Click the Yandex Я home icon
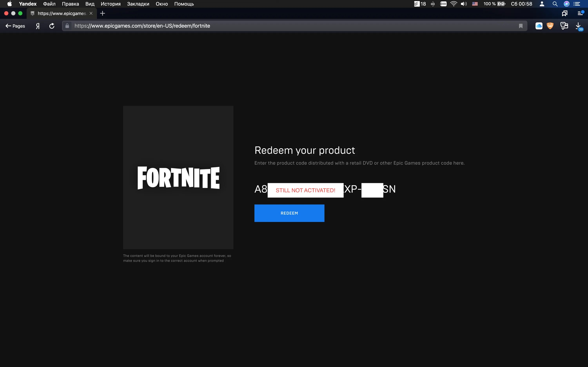Viewport: 588px width, 367px height. pyautogui.click(x=38, y=26)
